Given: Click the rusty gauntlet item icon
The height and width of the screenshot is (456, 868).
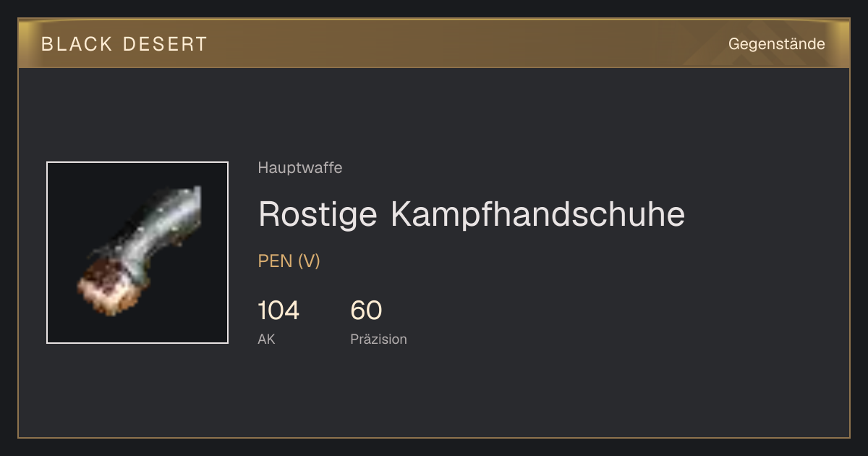Looking at the screenshot, I should 137,253.
